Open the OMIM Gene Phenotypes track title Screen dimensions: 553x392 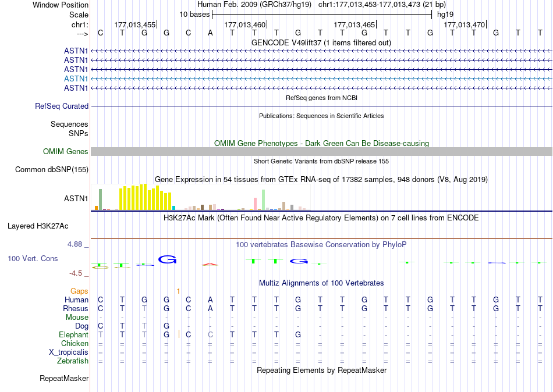point(321,143)
